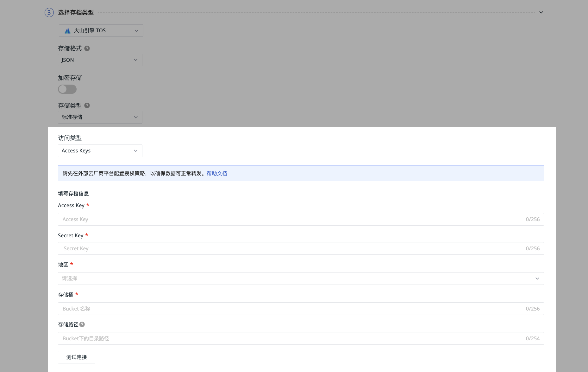Image resolution: width=588 pixels, height=372 pixels.
Task: Open the 帮助文档 link
Action: click(217, 173)
